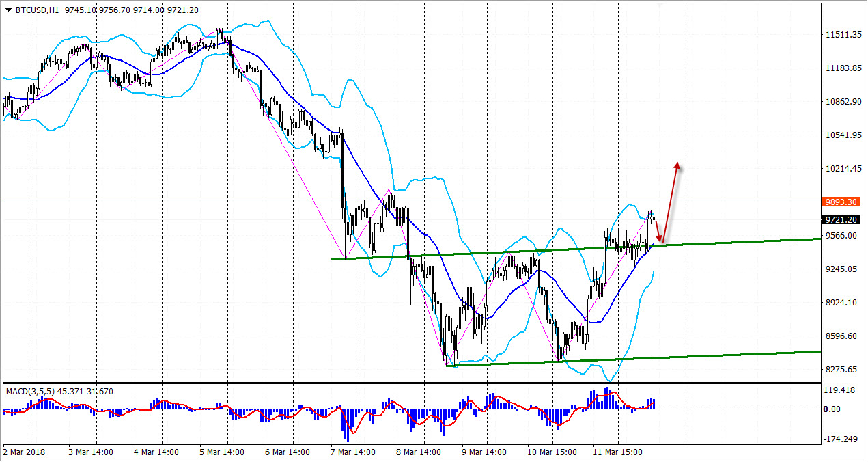Click the 6 Mar 14:00 time label
The width and height of the screenshot is (868, 462).
point(289,452)
